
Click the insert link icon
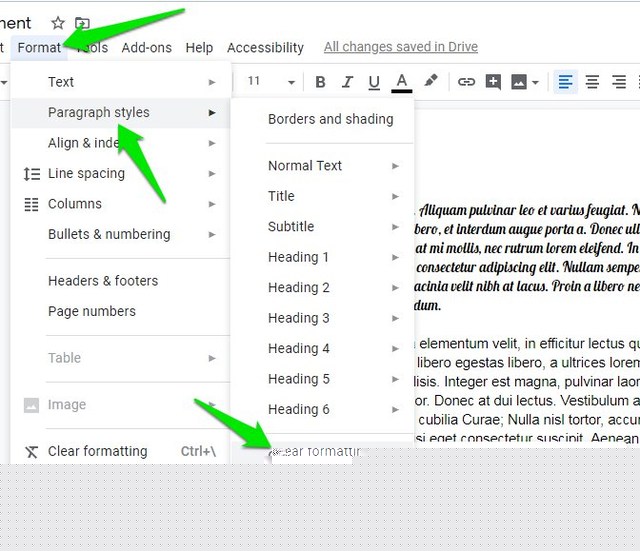pyautogui.click(x=466, y=82)
